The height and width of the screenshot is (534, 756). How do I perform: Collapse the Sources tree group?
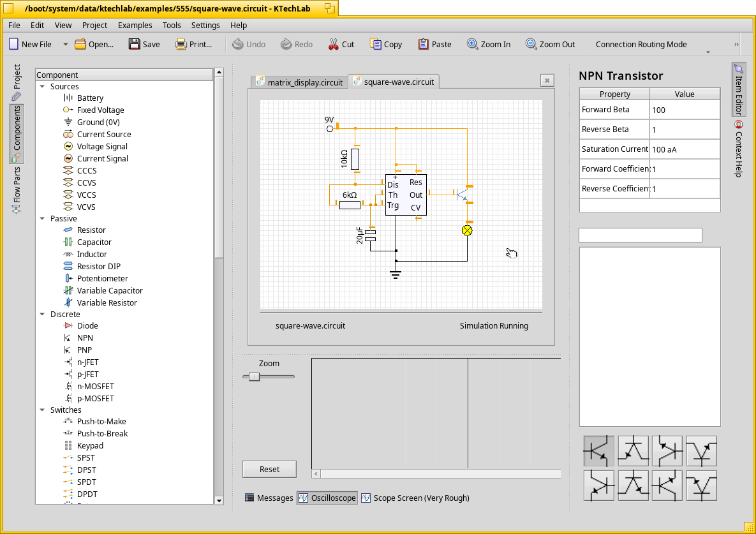click(43, 86)
